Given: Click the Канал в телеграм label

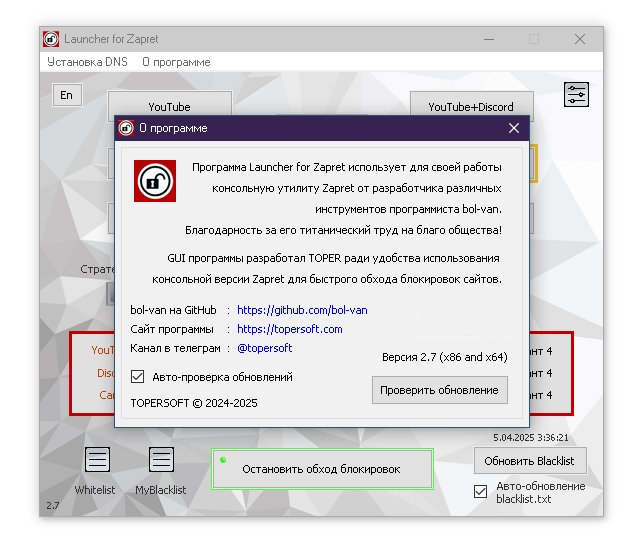Looking at the screenshot, I should pyautogui.click(x=175, y=348).
